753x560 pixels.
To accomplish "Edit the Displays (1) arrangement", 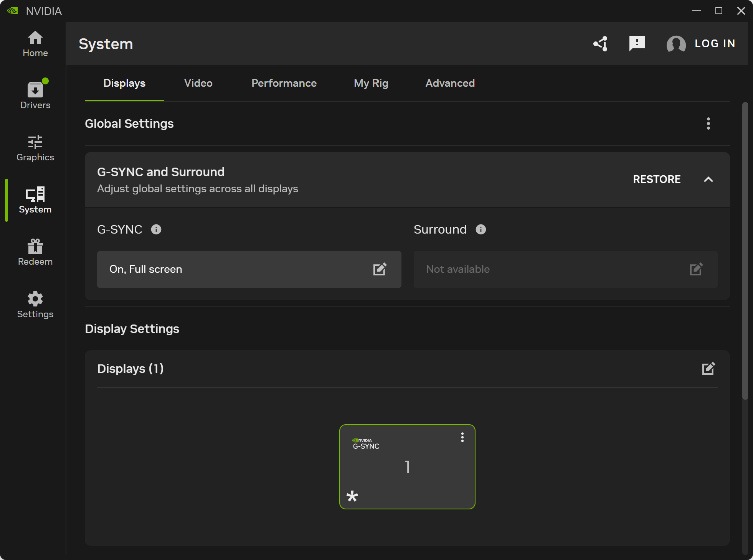I will point(708,369).
